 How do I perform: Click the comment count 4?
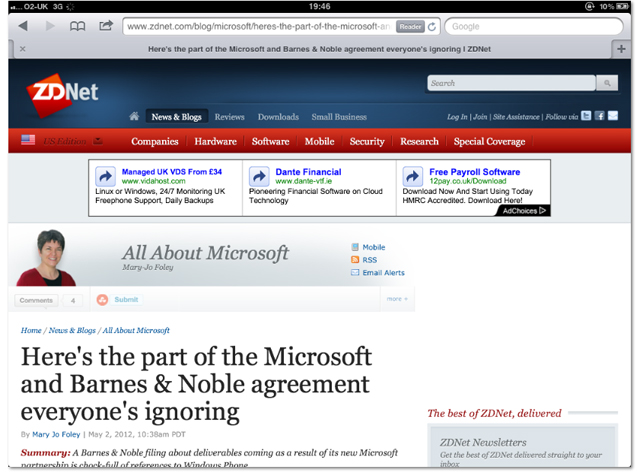pyautogui.click(x=73, y=300)
